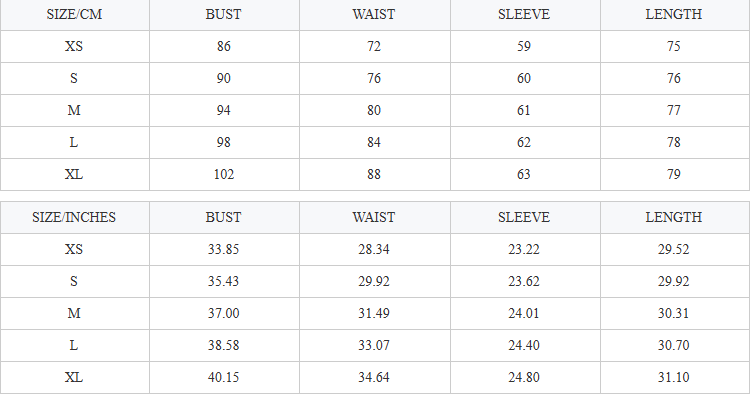Viewport: 750px width, 394px height.
Task: Click the waist value 31.49
Action: coord(374,313)
